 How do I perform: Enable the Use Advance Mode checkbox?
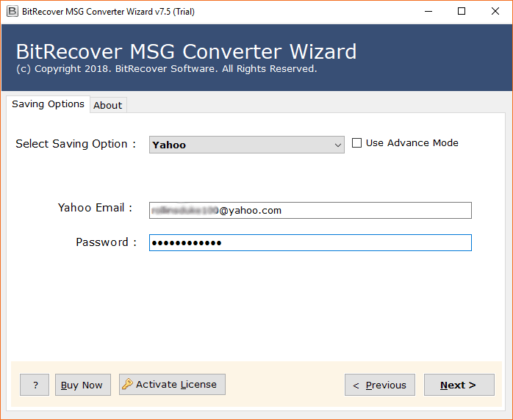point(356,143)
